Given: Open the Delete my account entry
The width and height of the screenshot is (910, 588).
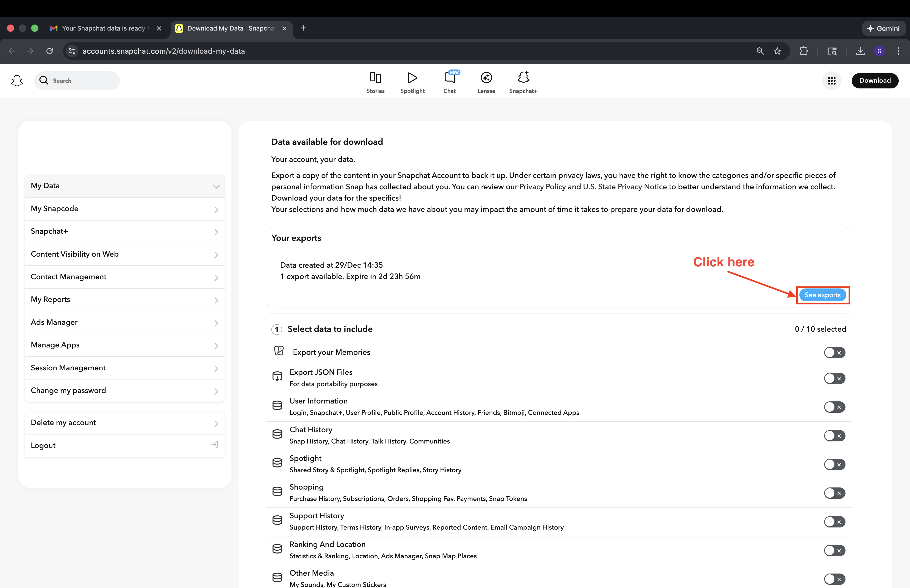Looking at the screenshot, I should (x=124, y=423).
